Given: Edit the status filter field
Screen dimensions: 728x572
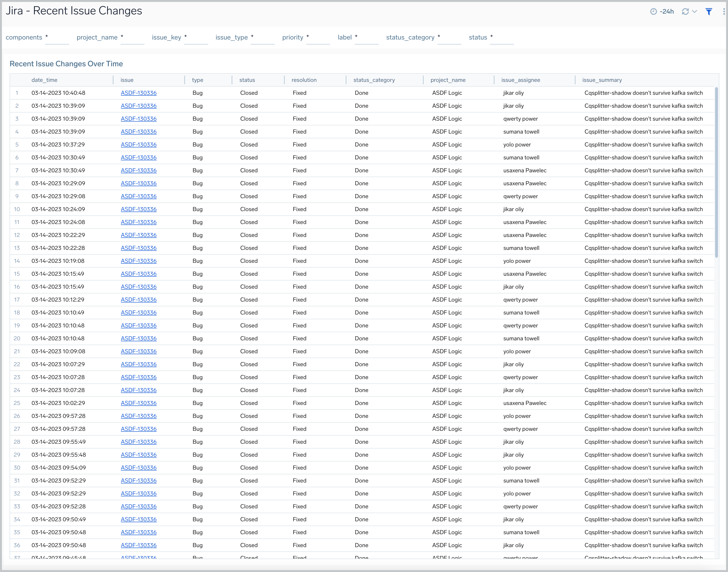Looking at the screenshot, I should (502, 38).
